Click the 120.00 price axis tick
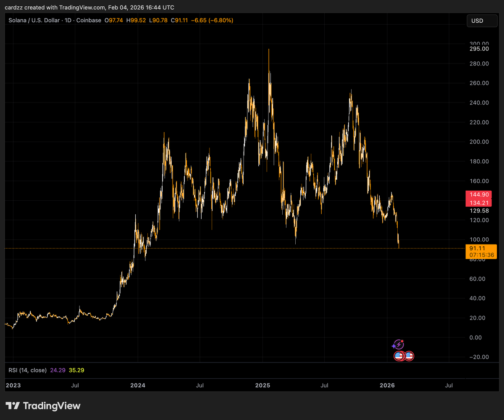Screen dimensions: 504x420 tap(479, 220)
